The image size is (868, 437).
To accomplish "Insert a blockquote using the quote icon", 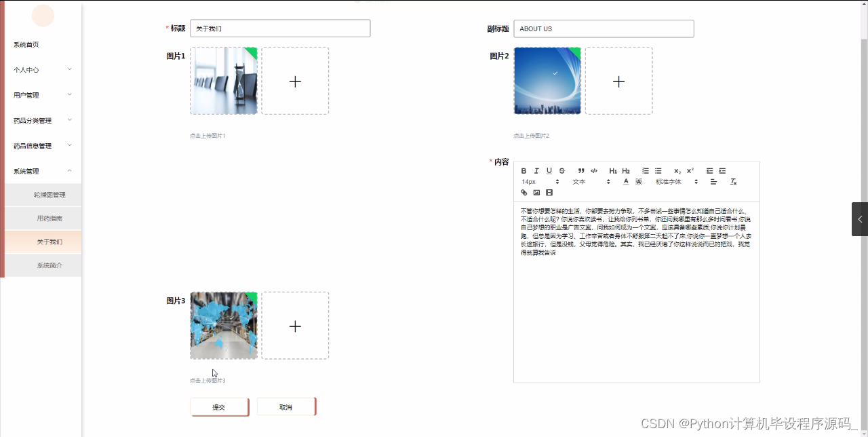I will pos(581,170).
